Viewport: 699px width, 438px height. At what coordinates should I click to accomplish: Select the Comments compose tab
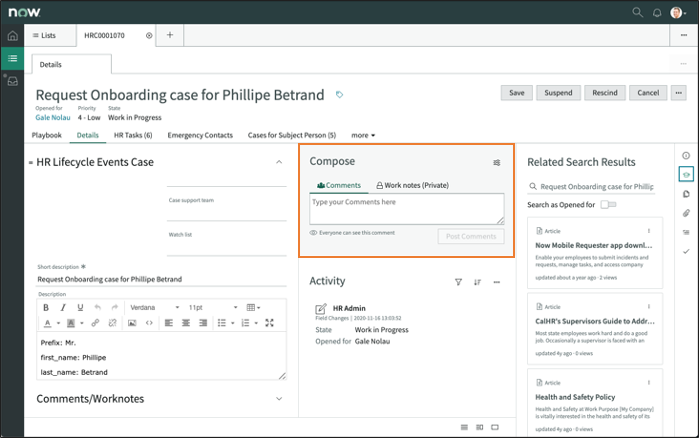tap(339, 185)
